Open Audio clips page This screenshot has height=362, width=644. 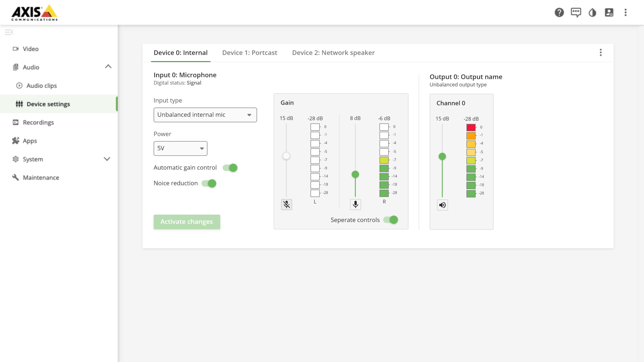[x=42, y=85]
